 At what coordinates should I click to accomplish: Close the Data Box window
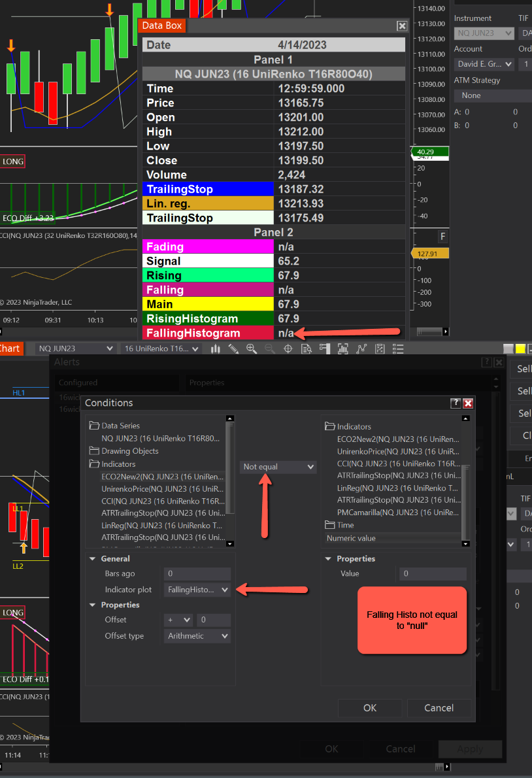[x=402, y=25]
